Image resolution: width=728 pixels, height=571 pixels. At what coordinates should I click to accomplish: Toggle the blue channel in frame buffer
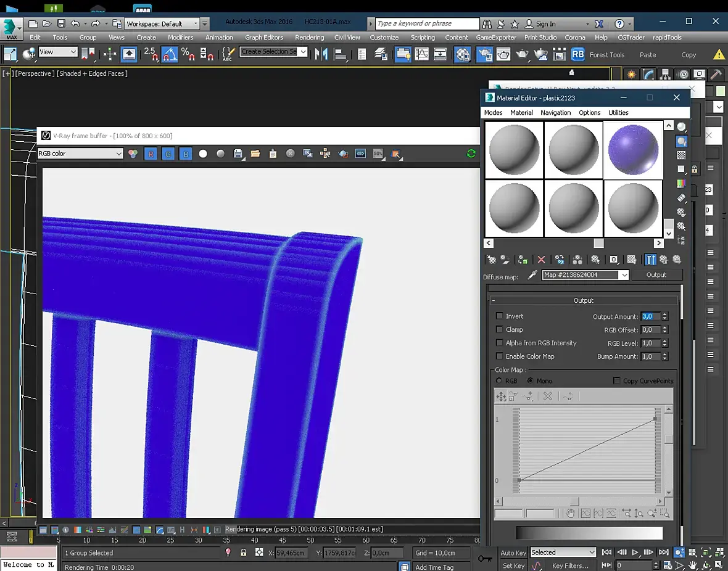[x=186, y=154]
